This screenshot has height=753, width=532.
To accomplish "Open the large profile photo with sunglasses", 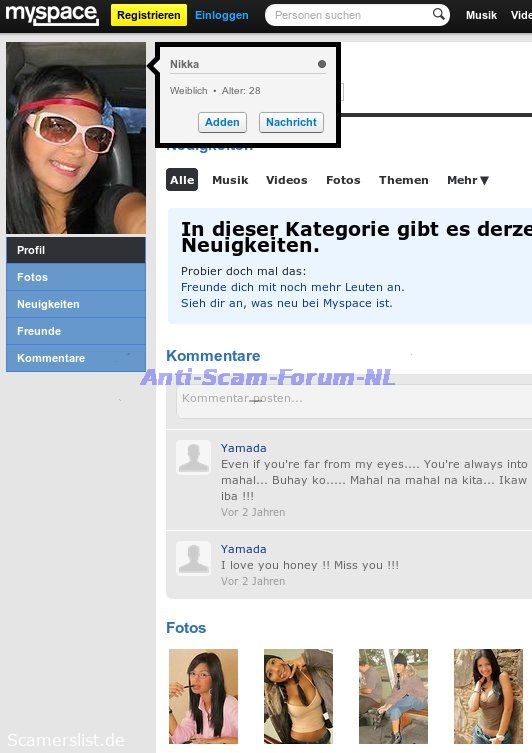I will (x=76, y=138).
